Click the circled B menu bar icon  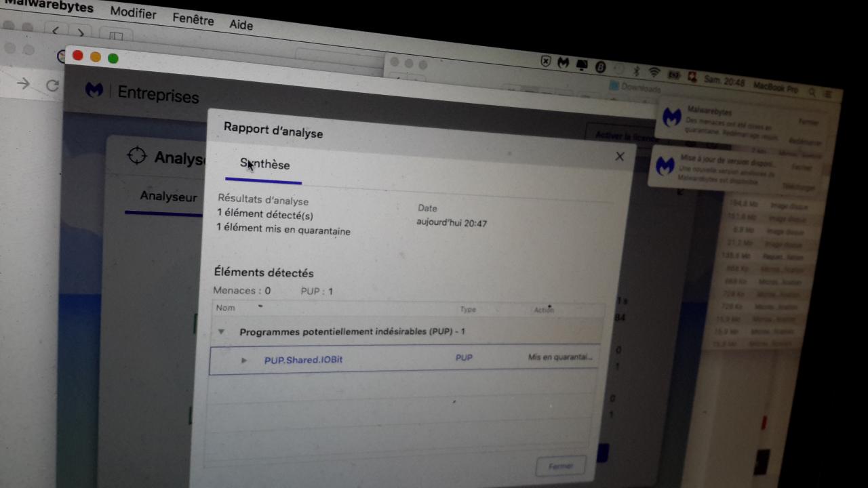600,67
